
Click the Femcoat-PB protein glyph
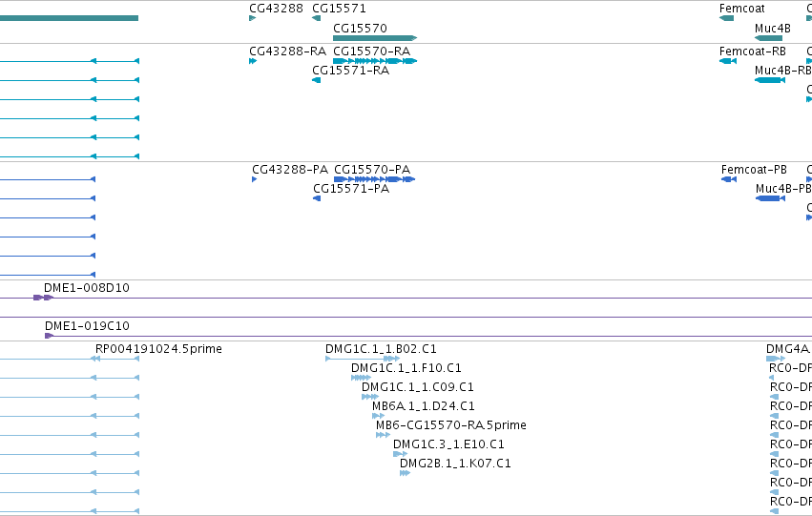pyautogui.click(x=729, y=179)
